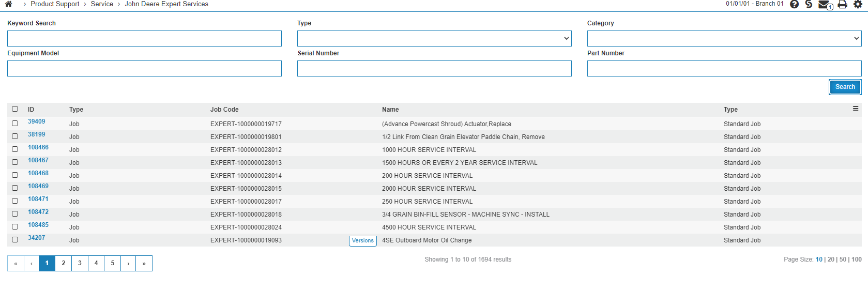This screenshot has width=868, height=306.
Task: Open job ID 34207 link
Action: pos(37,238)
